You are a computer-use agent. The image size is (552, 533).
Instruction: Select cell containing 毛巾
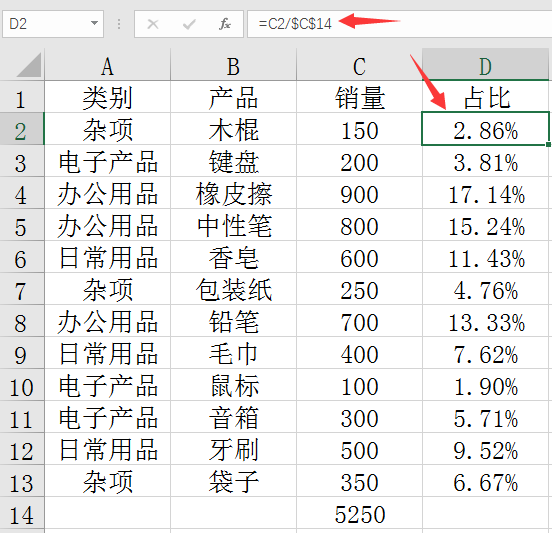point(233,353)
